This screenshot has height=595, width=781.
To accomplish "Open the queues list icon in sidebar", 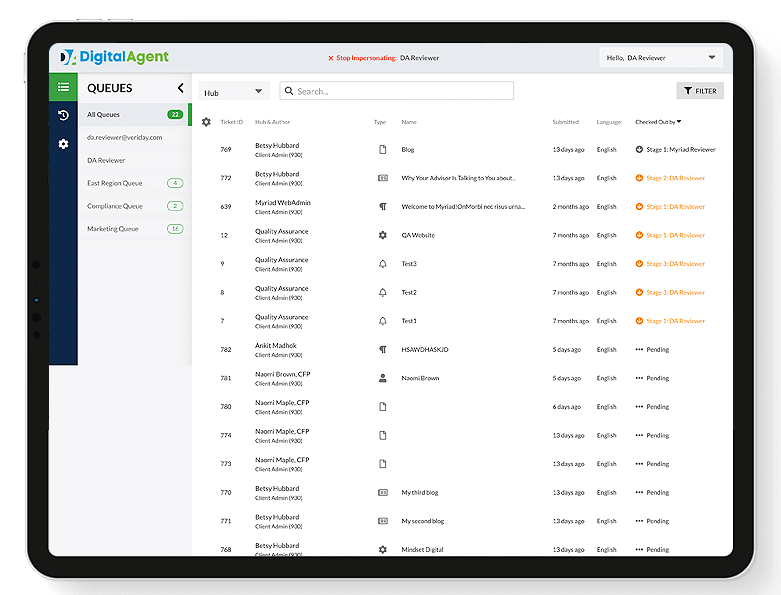I will click(x=63, y=88).
